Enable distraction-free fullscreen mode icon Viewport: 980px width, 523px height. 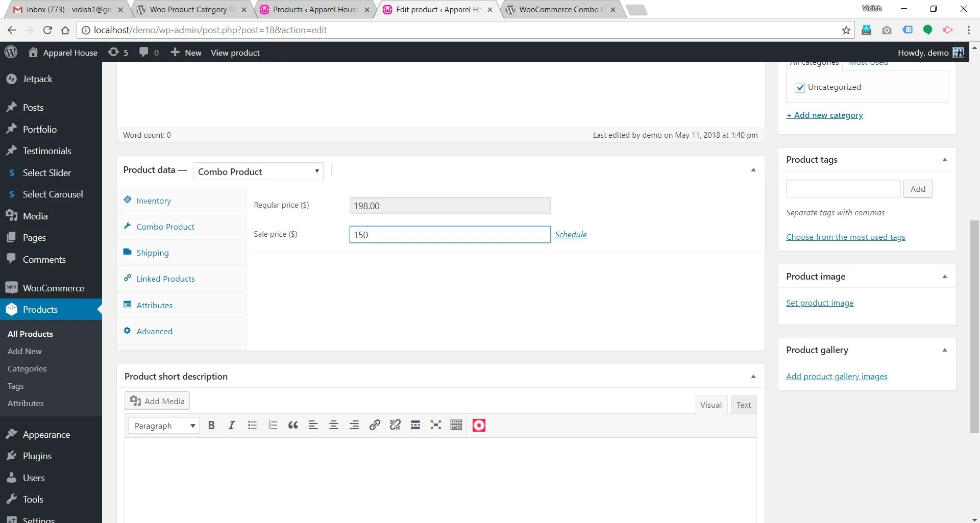click(435, 426)
